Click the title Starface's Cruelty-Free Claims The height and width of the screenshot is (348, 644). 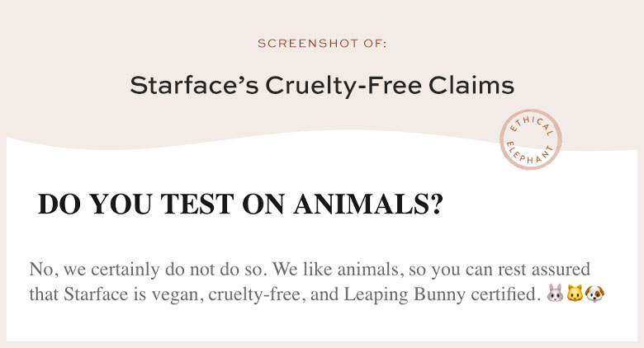322,87
